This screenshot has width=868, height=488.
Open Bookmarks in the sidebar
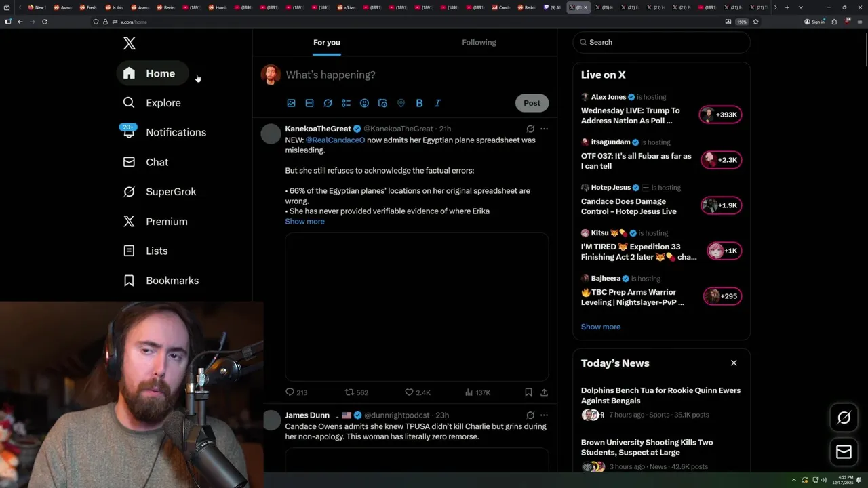point(161,281)
